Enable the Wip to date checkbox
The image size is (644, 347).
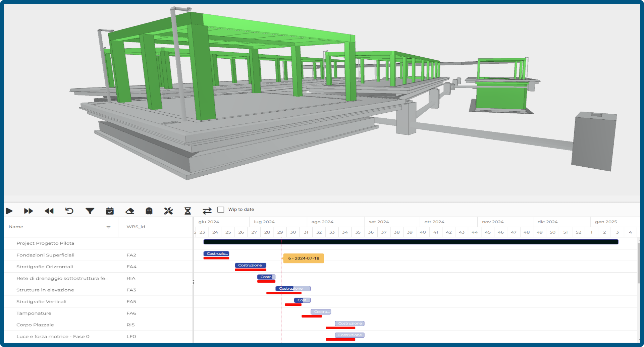[221, 209]
